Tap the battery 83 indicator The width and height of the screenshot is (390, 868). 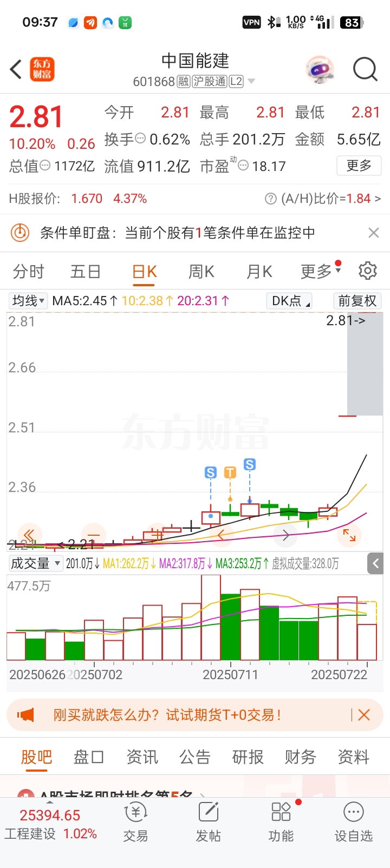click(352, 22)
